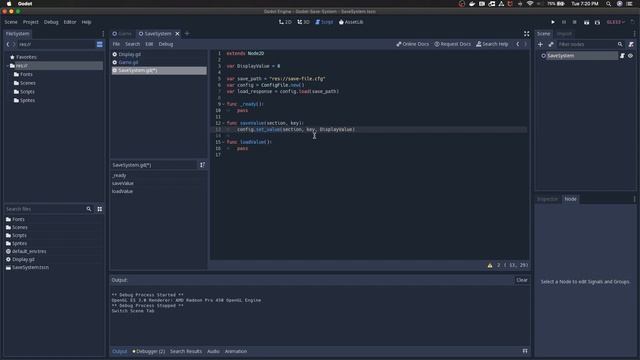Viewport: 640px width, 360px height.
Task: Jump to _ready method
Action: click(x=119, y=176)
